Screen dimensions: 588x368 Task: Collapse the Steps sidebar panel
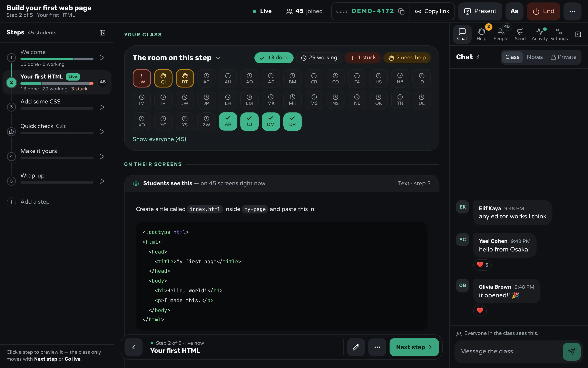(x=102, y=33)
